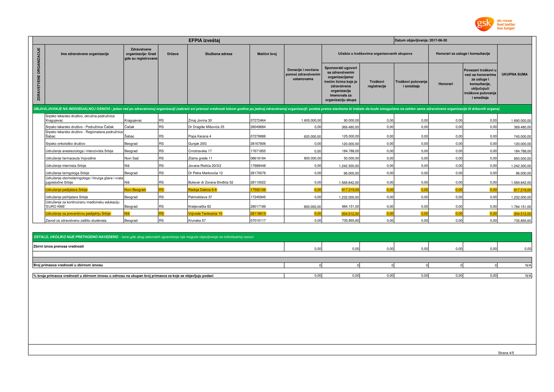The image size is (554, 392).
Task: Click the Zbirni iznos prenosa vrednosti label
Action: [59, 246]
